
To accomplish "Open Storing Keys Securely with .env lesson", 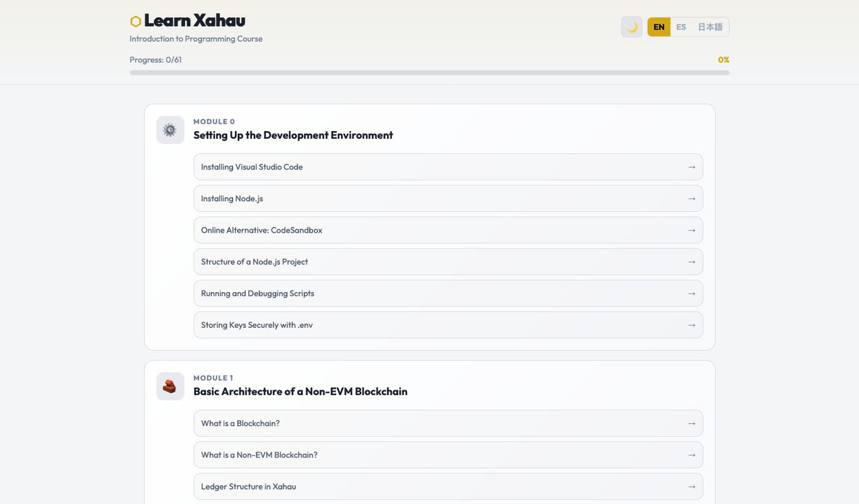I will point(448,325).
